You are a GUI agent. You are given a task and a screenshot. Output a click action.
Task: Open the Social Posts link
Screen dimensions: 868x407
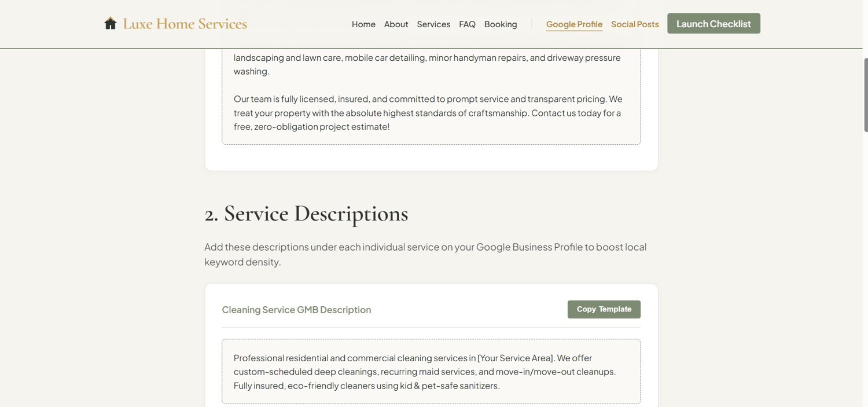[635, 24]
